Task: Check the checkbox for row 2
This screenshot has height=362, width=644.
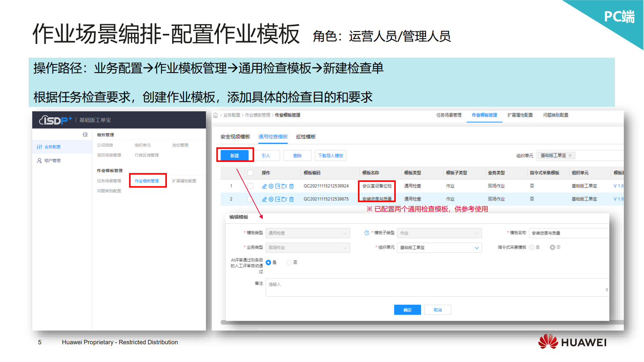Action: coord(250,199)
